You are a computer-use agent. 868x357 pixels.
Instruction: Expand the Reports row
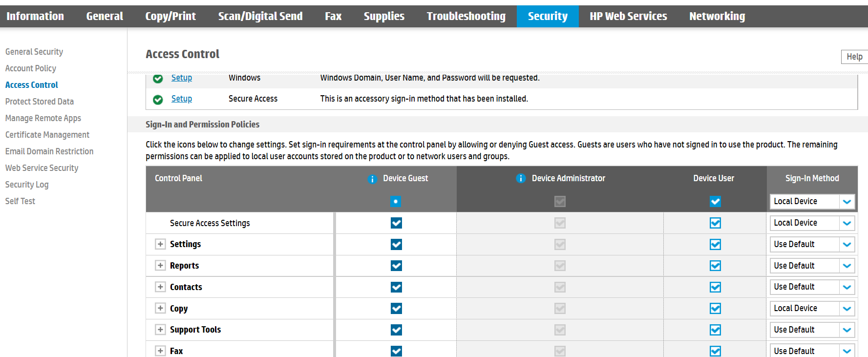coord(160,265)
